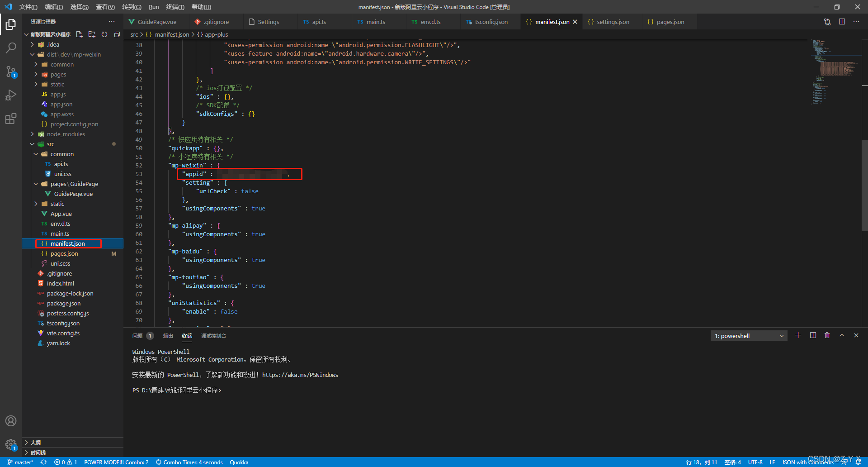Image resolution: width=868 pixels, height=467 pixels.
Task: Open the Edit menu
Action: pyautogui.click(x=54, y=7)
